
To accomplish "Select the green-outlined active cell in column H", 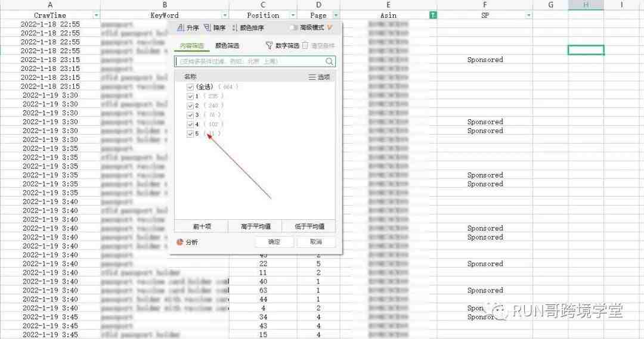I will (x=586, y=50).
